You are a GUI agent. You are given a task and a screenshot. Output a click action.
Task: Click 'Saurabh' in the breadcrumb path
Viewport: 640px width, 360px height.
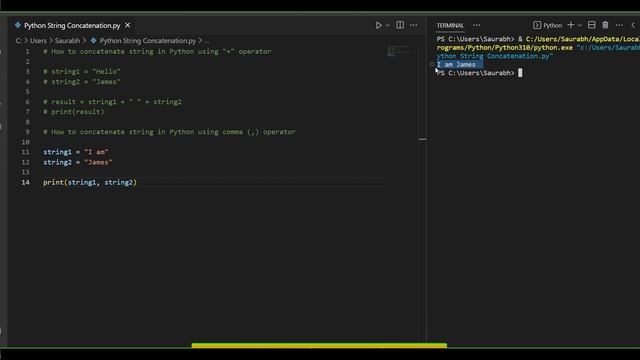point(67,40)
